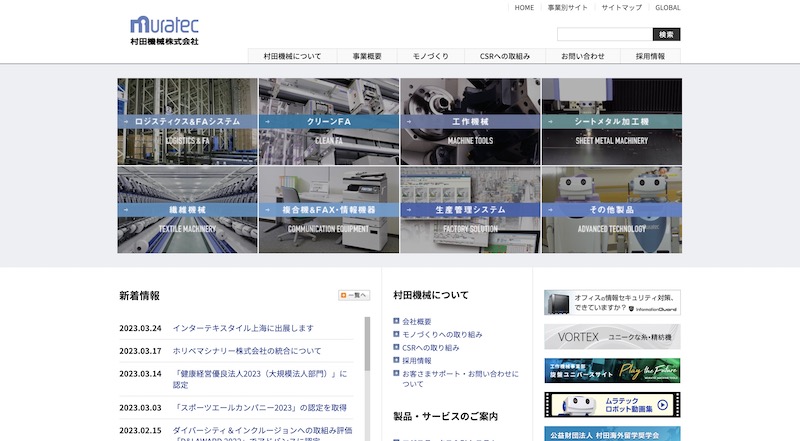Open the HOME link in top bar
Image resolution: width=800 pixels, height=441 pixels.
(524, 8)
